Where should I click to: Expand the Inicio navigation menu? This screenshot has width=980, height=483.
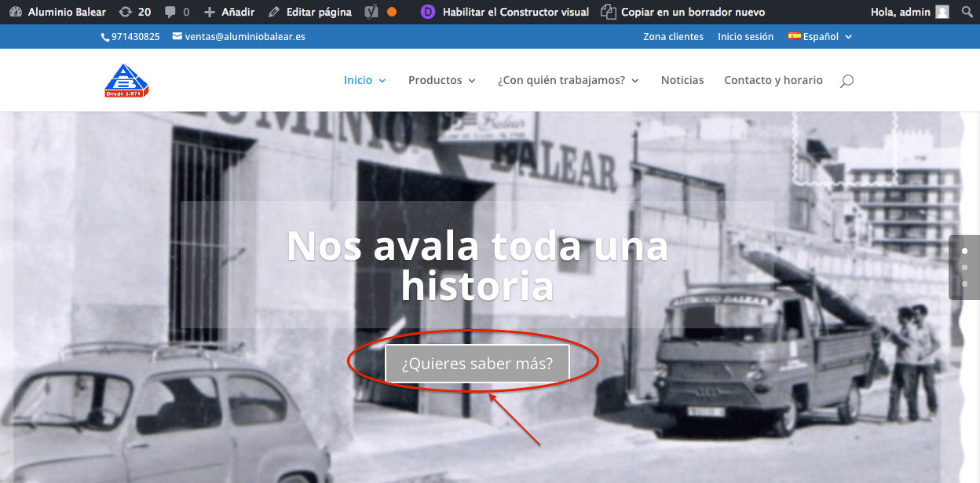(x=365, y=80)
